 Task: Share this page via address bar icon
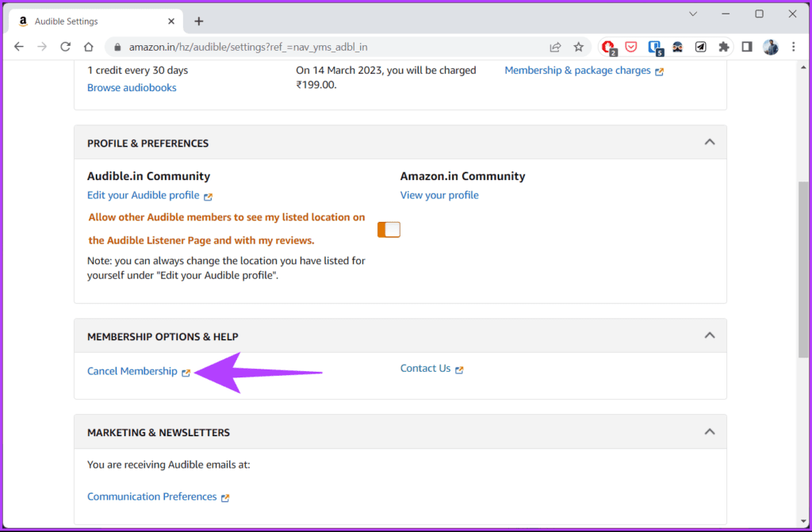[555, 47]
